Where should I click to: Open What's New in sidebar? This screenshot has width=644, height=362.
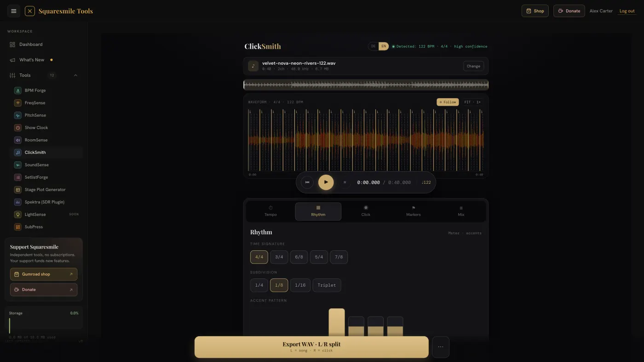[44, 60]
